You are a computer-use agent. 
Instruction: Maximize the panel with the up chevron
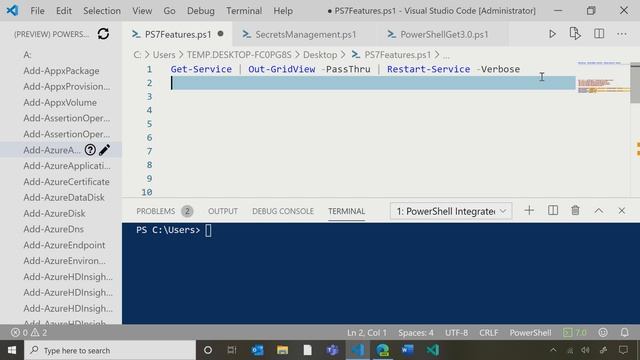coord(598,211)
